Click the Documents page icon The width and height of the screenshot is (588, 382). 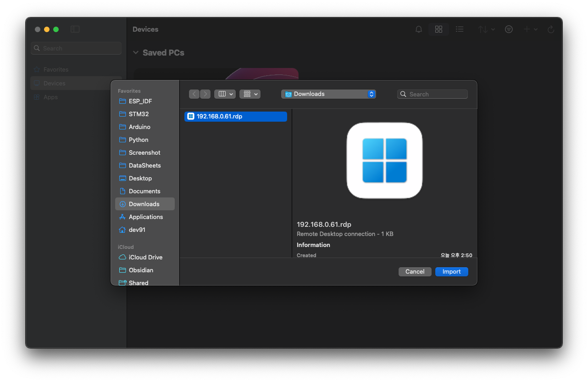point(122,191)
